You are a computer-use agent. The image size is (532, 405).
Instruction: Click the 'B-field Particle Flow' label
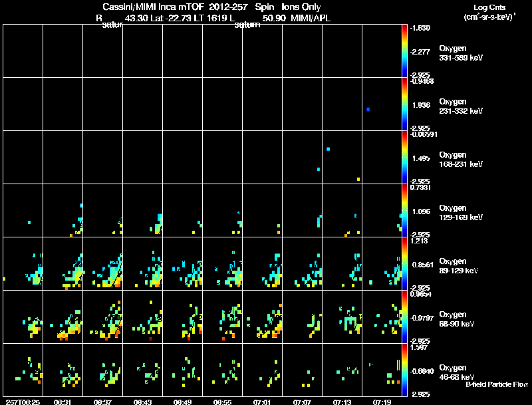(497, 384)
